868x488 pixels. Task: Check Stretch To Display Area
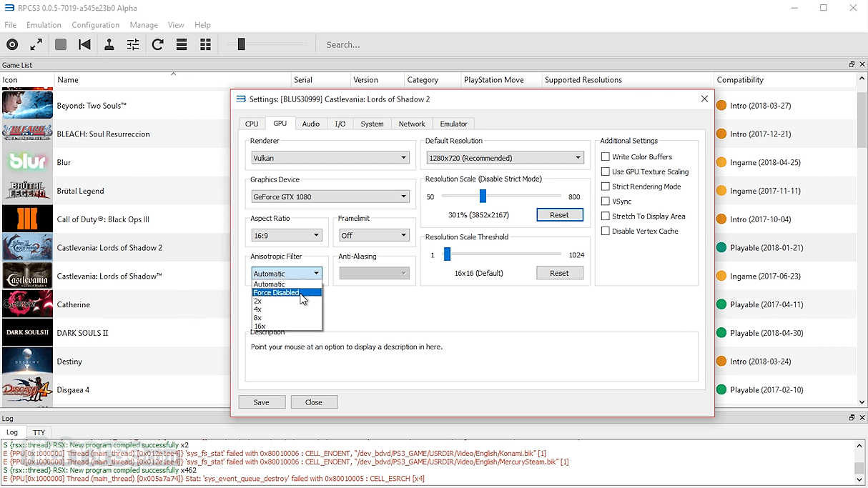[606, 216]
